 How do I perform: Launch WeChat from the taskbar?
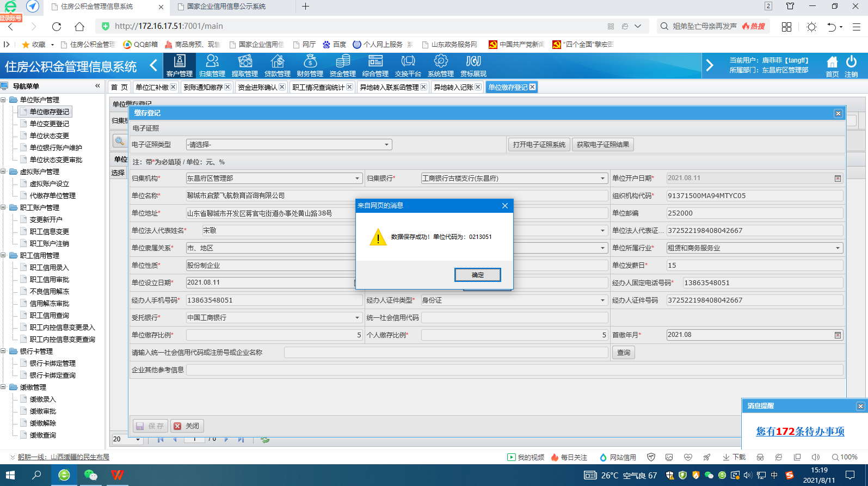click(90, 475)
